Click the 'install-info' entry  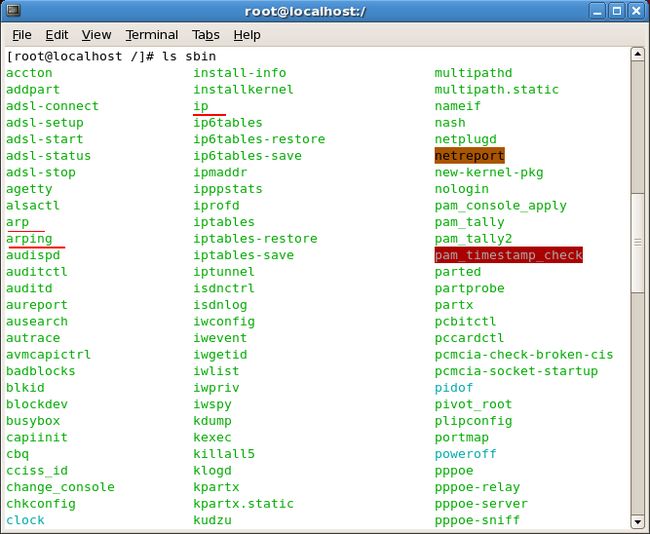(240, 73)
